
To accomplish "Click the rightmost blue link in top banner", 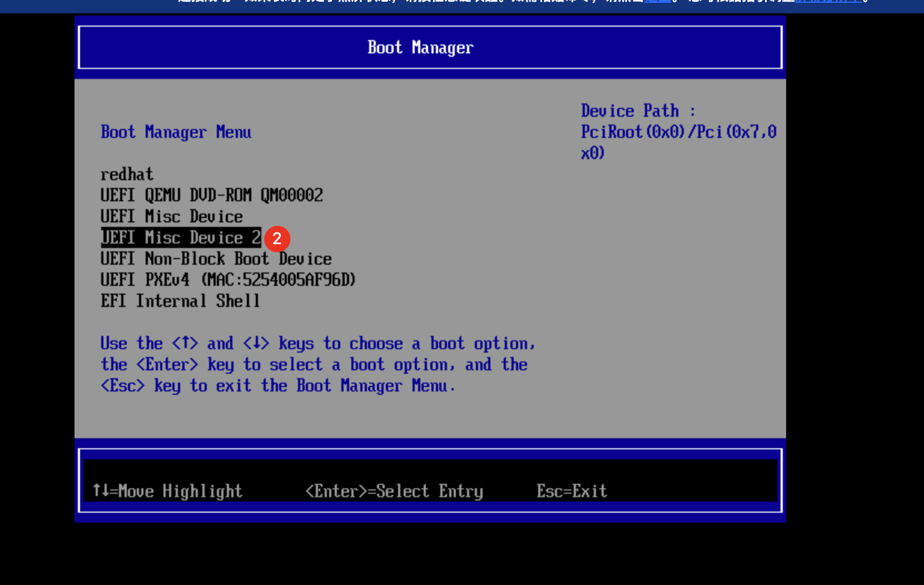I will (828, 2).
